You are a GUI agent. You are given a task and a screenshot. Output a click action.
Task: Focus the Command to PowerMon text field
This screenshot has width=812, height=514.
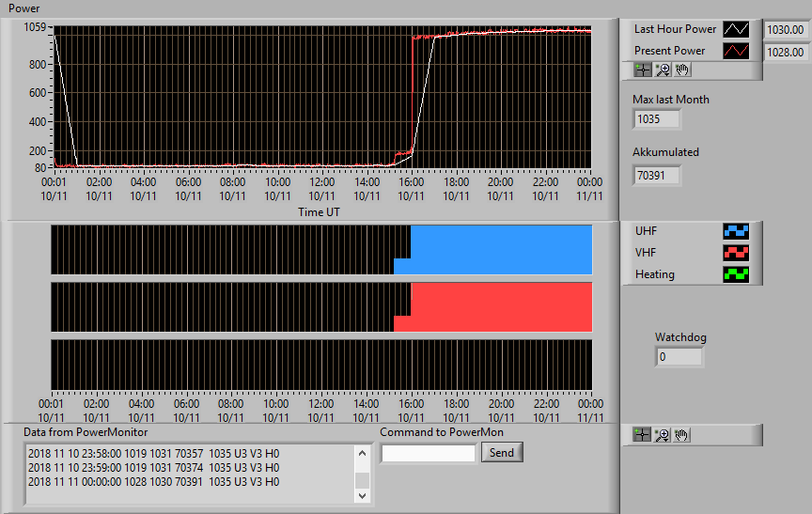pos(429,454)
